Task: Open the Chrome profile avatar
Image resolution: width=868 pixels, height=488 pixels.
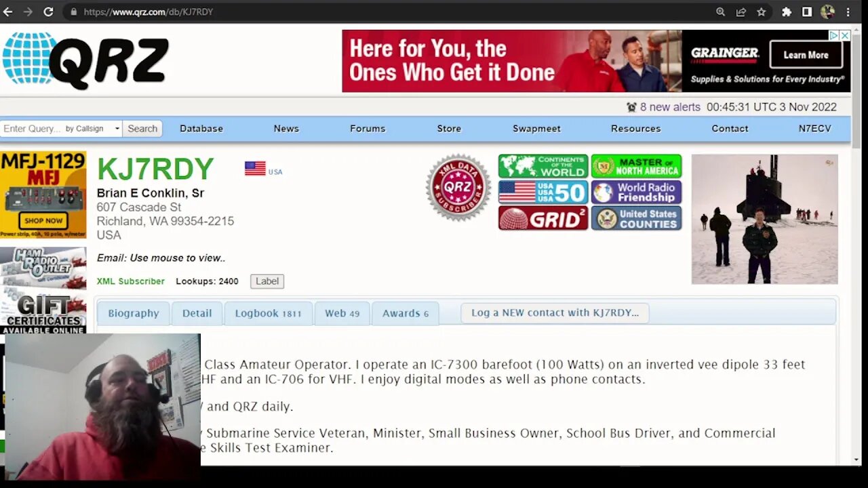Action: point(827,12)
